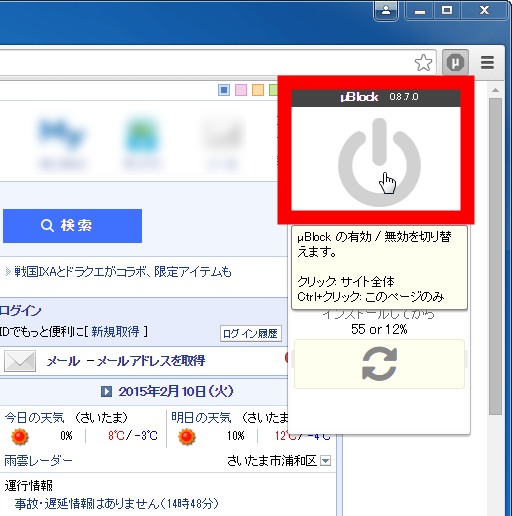Viewport: 512px width, 516px height.
Task: Open the Chrome hamburger menu
Action: pyautogui.click(x=487, y=62)
